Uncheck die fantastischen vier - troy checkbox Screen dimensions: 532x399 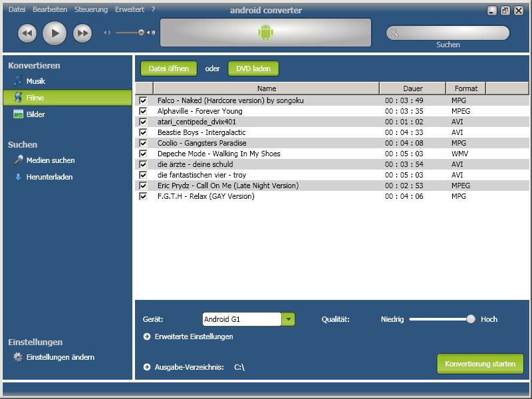coord(143,175)
